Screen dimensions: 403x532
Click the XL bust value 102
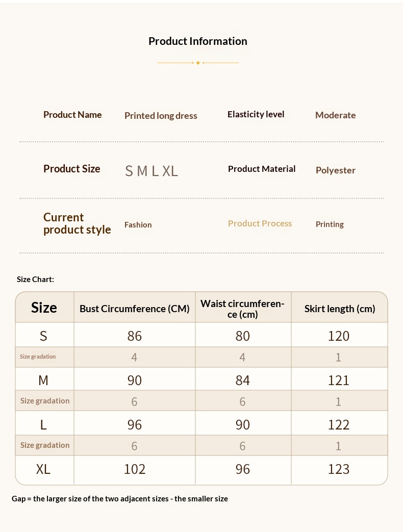tap(135, 469)
